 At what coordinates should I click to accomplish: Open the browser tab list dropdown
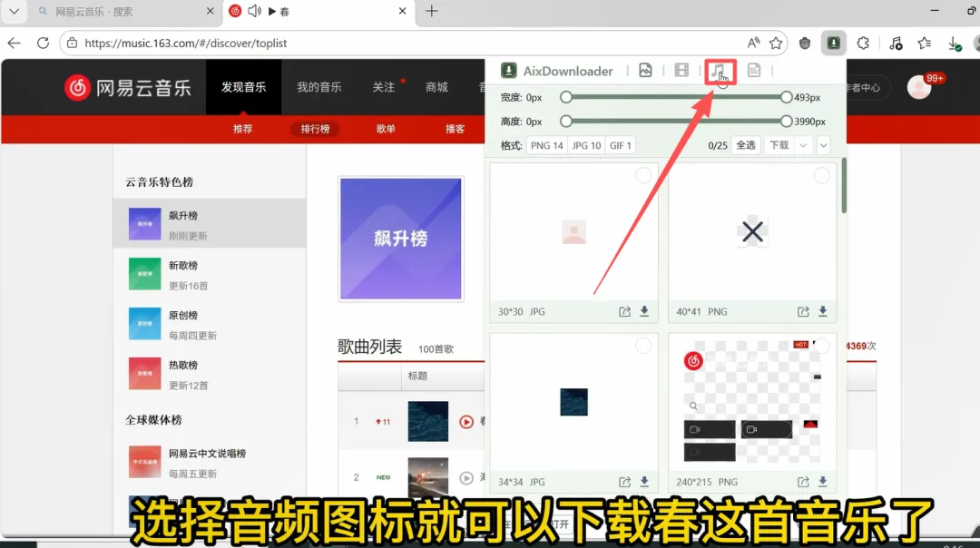[14, 11]
